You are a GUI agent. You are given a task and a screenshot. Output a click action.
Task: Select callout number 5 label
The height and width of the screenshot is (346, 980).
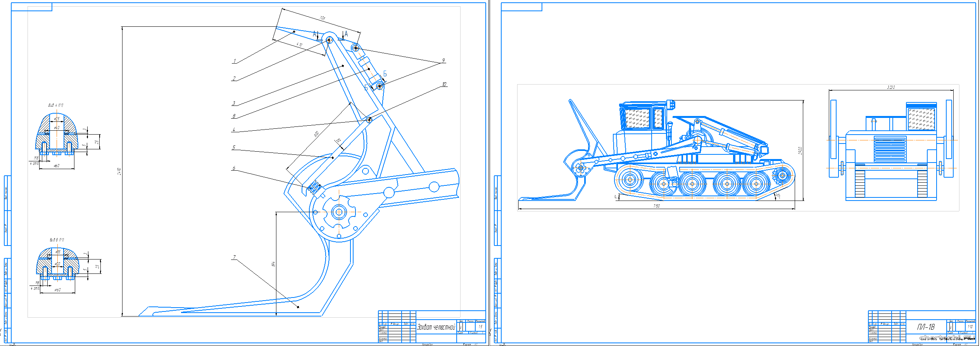click(x=233, y=147)
